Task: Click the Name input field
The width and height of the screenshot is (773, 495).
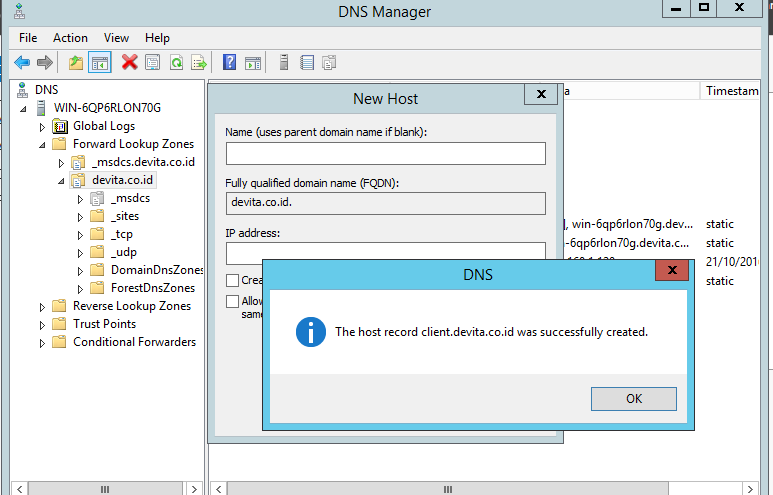Action: pyautogui.click(x=385, y=153)
